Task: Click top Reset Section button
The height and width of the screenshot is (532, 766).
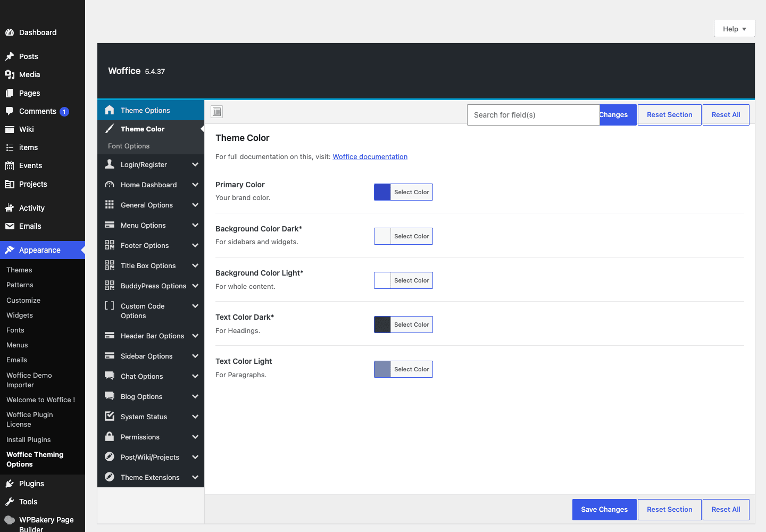Action: (670, 115)
